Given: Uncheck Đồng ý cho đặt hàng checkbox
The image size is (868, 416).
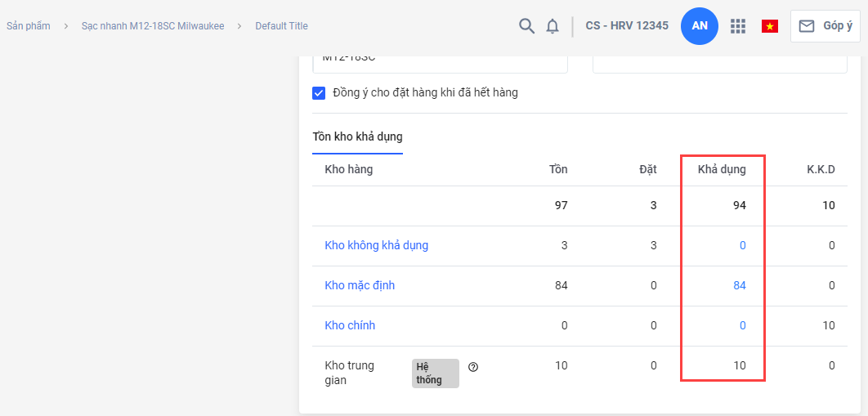Looking at the screenshot, I should [x=320, y=93].
